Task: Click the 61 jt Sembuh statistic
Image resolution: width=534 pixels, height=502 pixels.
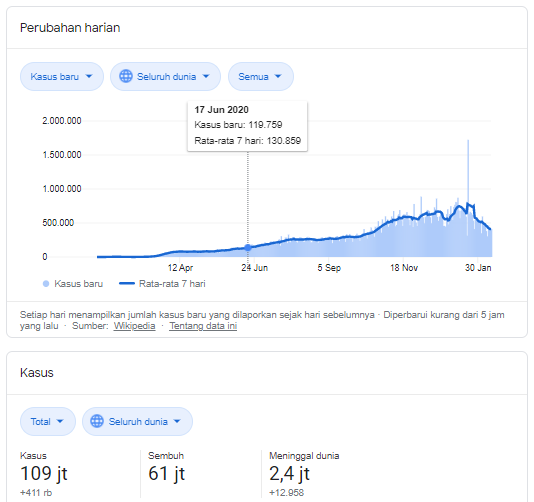Action: tap(167, 474)
